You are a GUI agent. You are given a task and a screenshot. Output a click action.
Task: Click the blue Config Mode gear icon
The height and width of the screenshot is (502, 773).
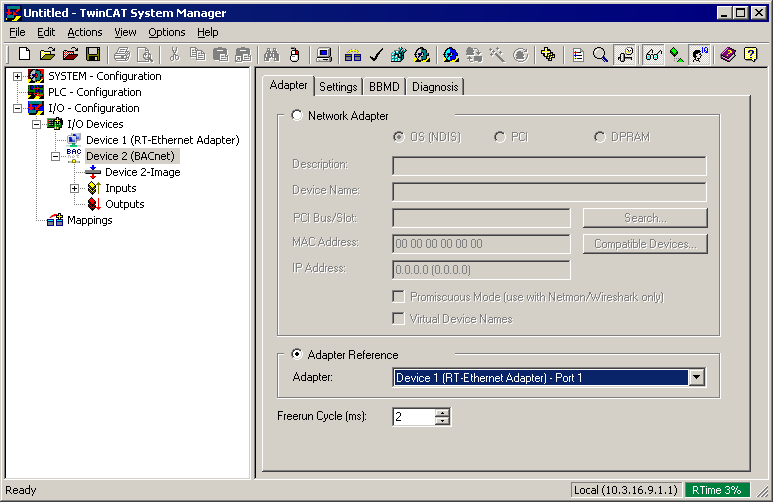[451, 54]
